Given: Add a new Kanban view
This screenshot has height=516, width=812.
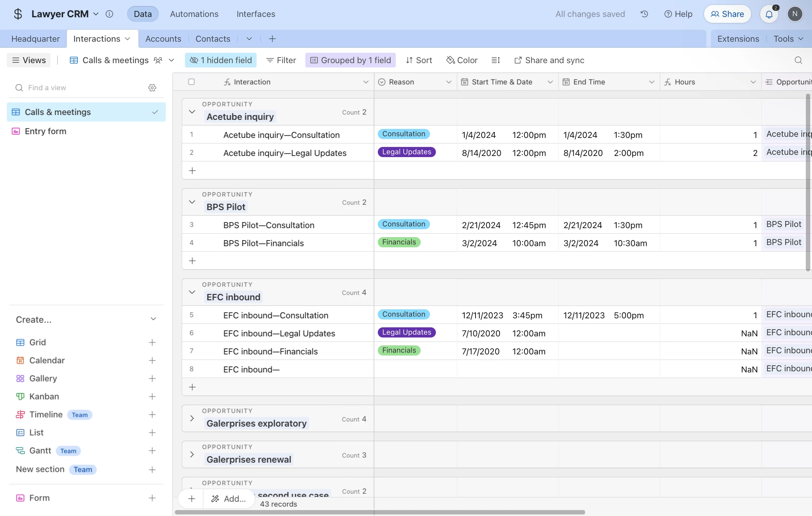Looking at the screenshot, I should click(152, 396).
